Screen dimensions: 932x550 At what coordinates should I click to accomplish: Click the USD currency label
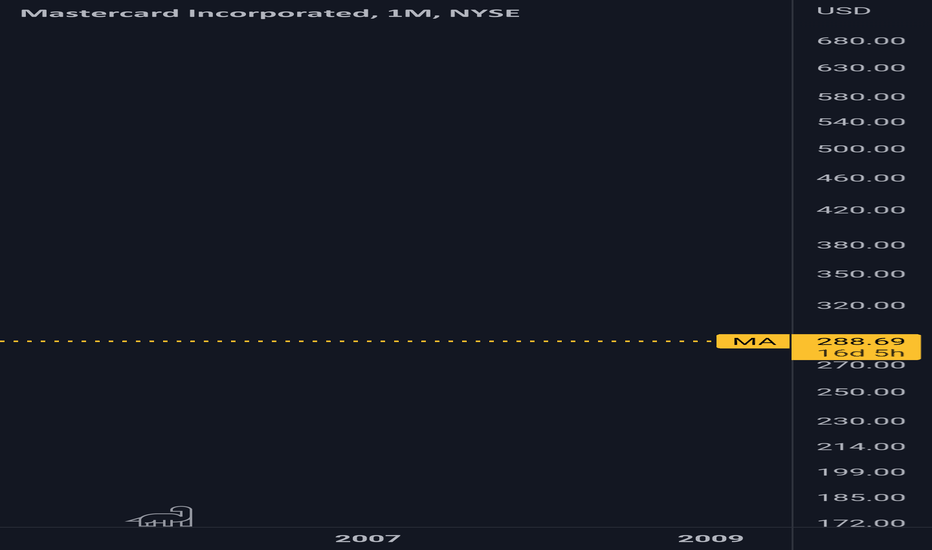pos(843,11)
